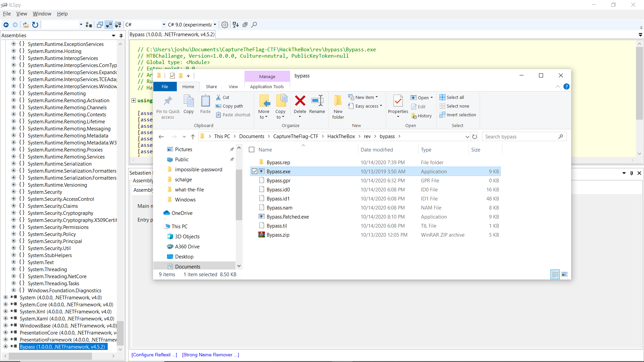Toggle show internal types and members
This screenshot has height=362, width=644.
tap(109, 25)
